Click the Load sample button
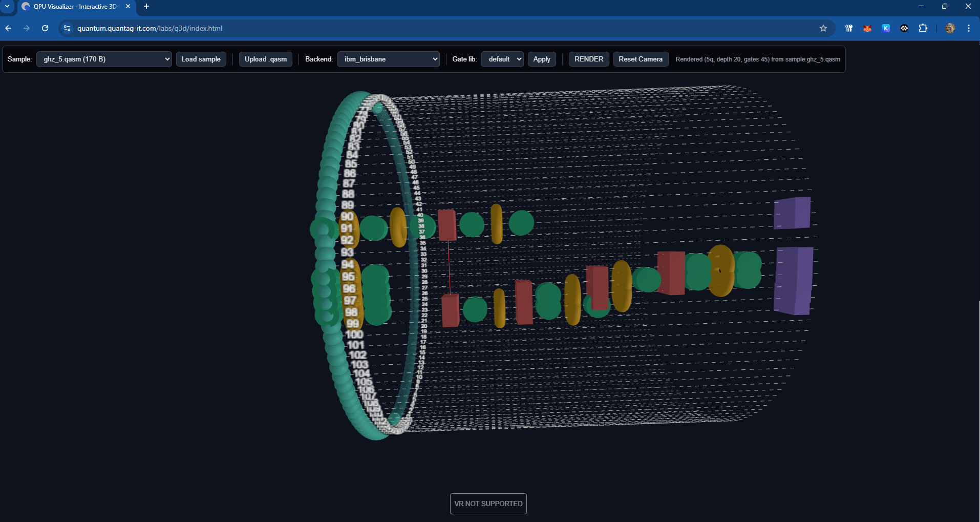 (x=201, y=59)
